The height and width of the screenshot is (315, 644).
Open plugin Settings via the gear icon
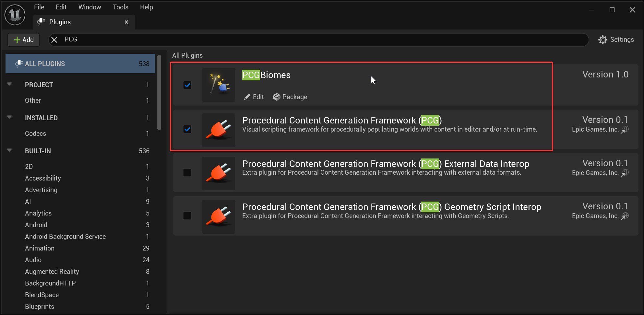coord(603,40)
